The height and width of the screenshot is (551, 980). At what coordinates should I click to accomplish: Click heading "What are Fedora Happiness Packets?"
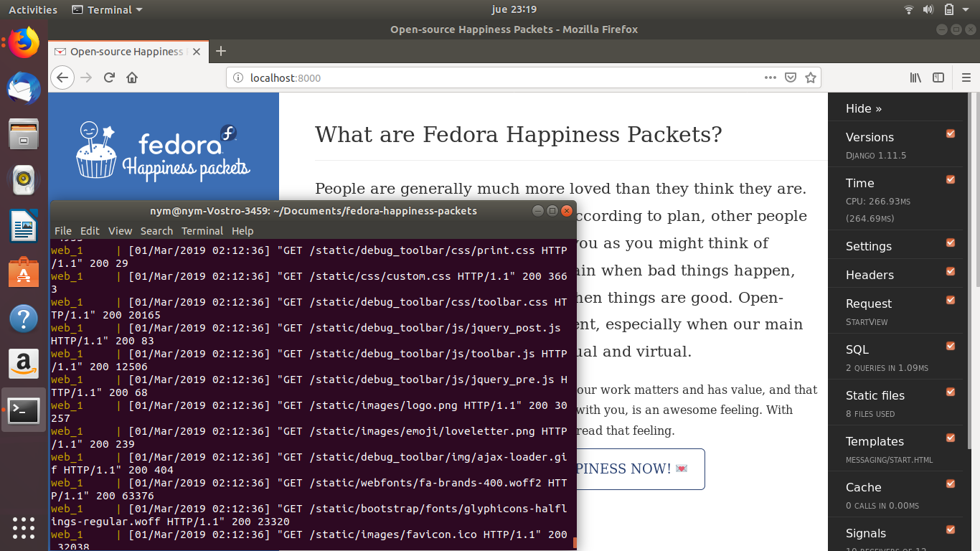click(519, 134)
